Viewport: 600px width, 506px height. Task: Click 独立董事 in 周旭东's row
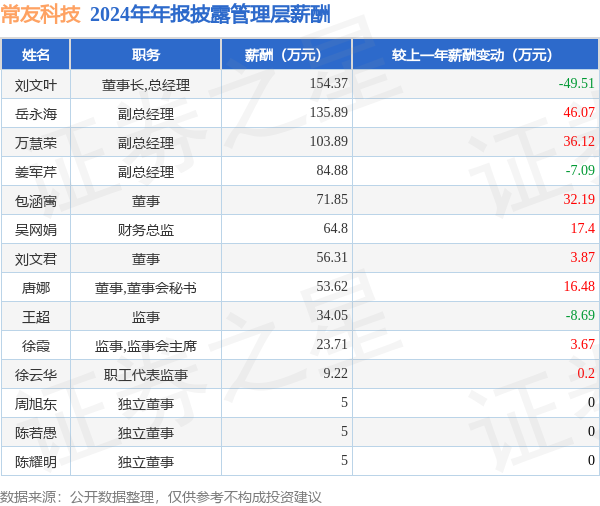pyautogui.click(x=146, y=404)
